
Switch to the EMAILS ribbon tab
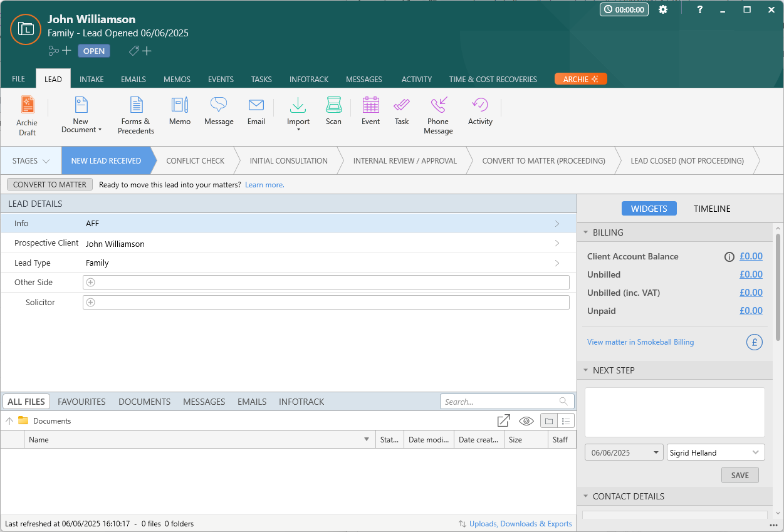point(133,79)
